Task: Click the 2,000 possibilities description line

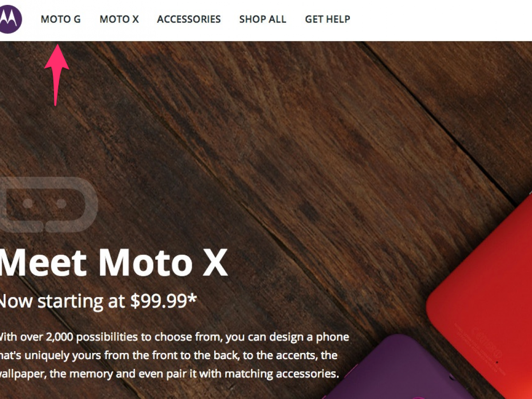Action: coord(175,337)
